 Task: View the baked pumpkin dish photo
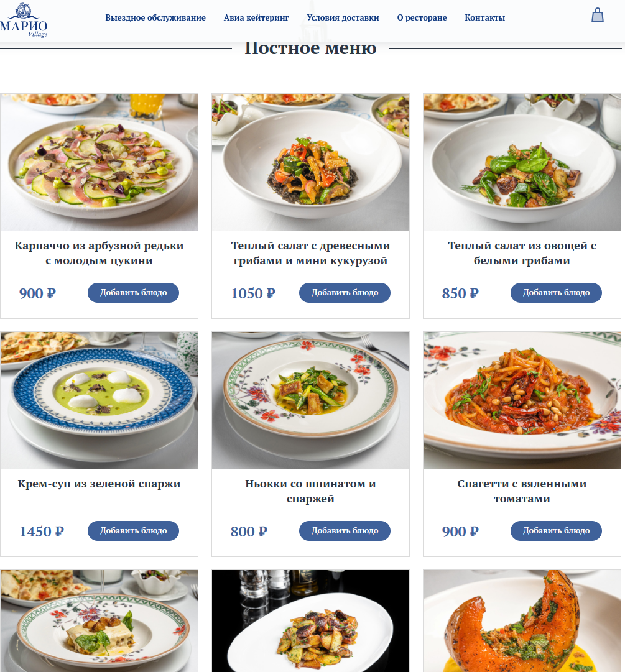coord(522,621)
